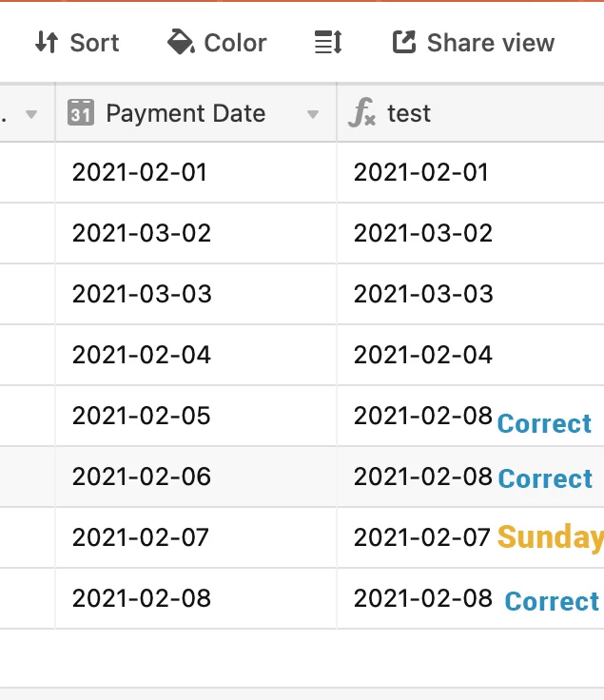Open Share view options
This screenshot has height=700, width=604.
point(473,43)
